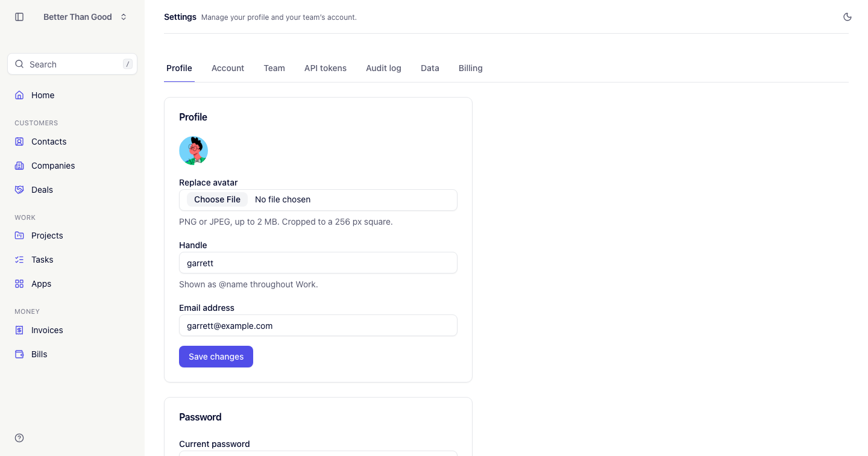868x456 pixels.
Task: Open help via question mark icon
Action: coord(19,438)
